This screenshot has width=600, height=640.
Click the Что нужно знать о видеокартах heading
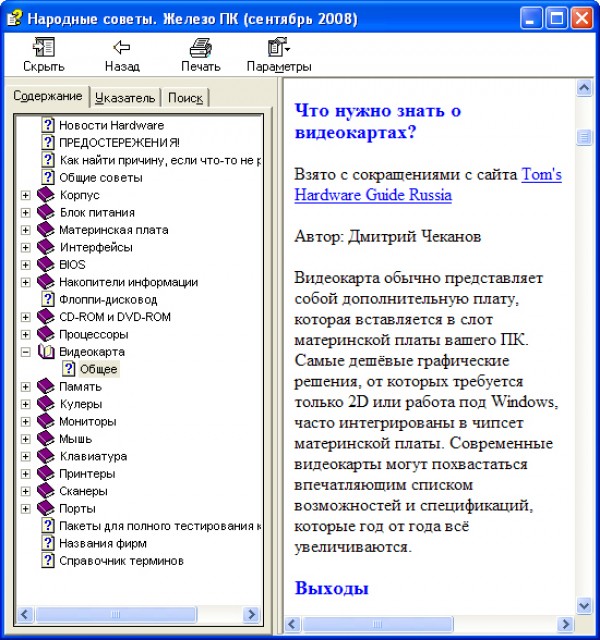[x=378, y=121]
